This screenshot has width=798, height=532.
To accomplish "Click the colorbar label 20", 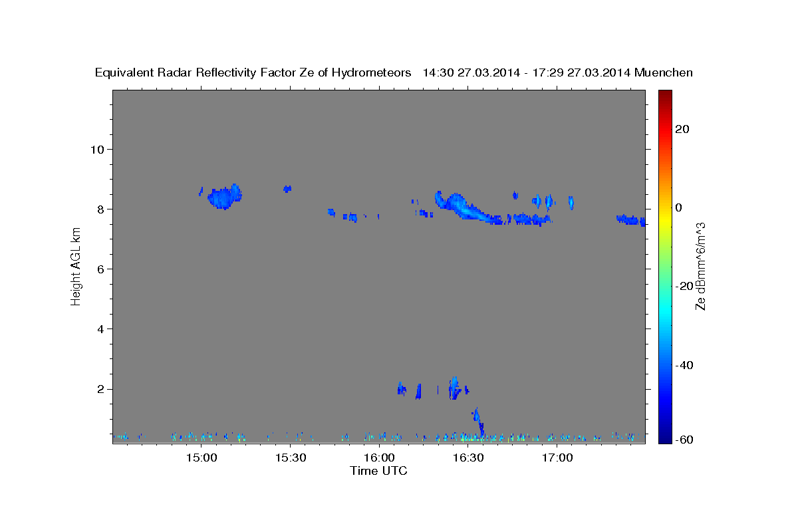I will (x=682, y=129).
